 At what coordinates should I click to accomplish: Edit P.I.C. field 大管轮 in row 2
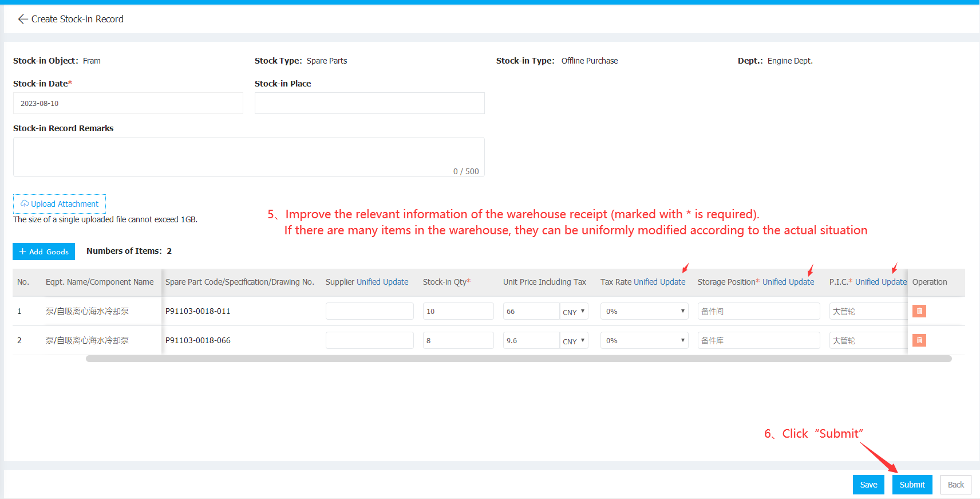(868, 340)
